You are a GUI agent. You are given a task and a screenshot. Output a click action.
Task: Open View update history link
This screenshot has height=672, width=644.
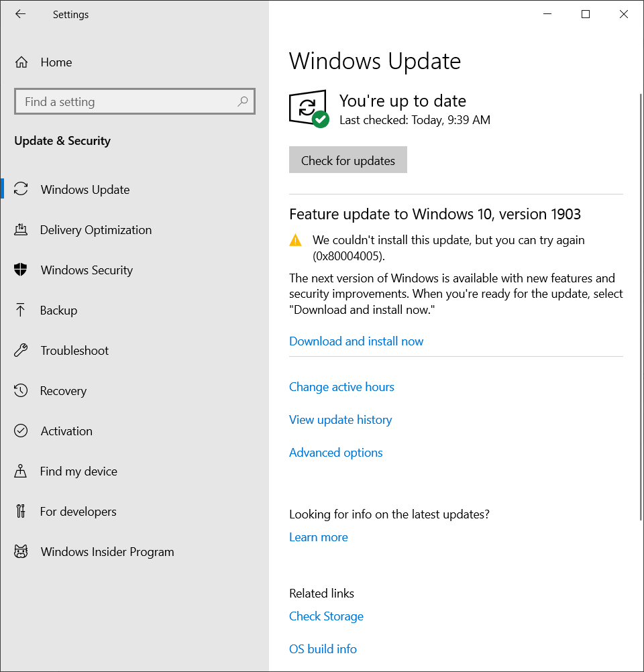click(x=340, y=420)
